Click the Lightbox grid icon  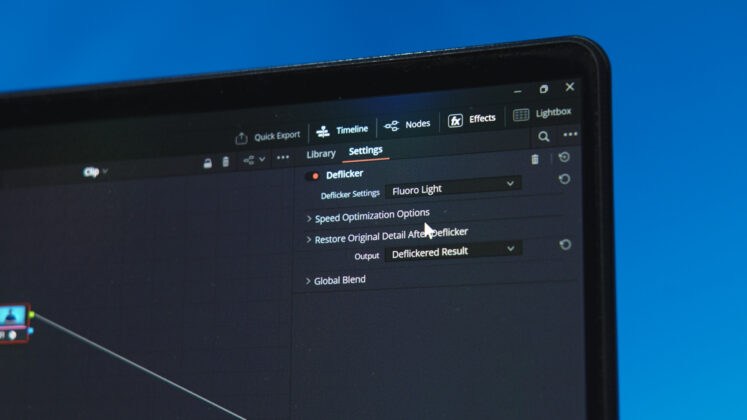521,115
